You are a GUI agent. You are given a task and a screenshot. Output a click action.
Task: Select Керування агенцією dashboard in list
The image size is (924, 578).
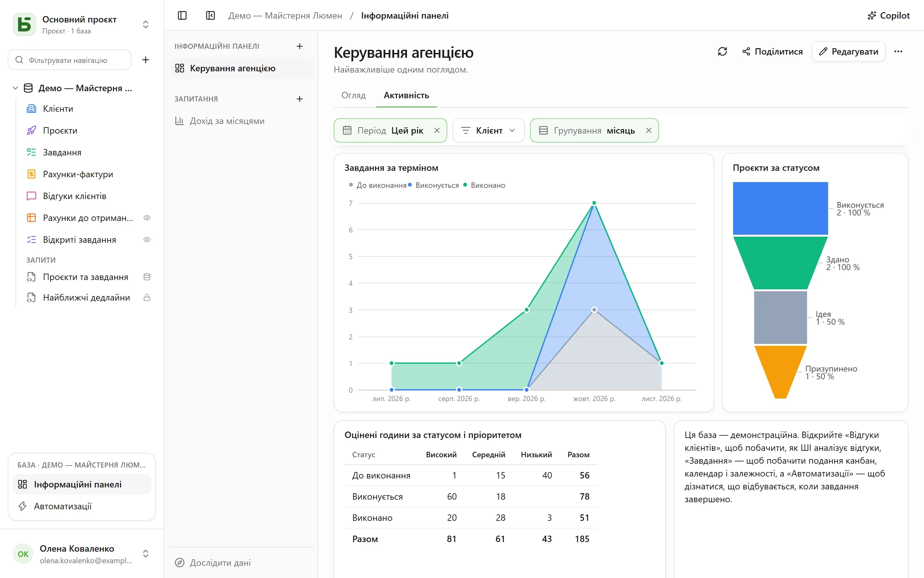click(241, 68)
